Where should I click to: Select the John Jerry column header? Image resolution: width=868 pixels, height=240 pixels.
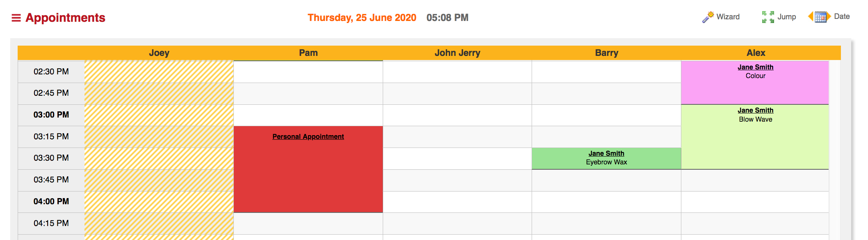pos(457,53)
